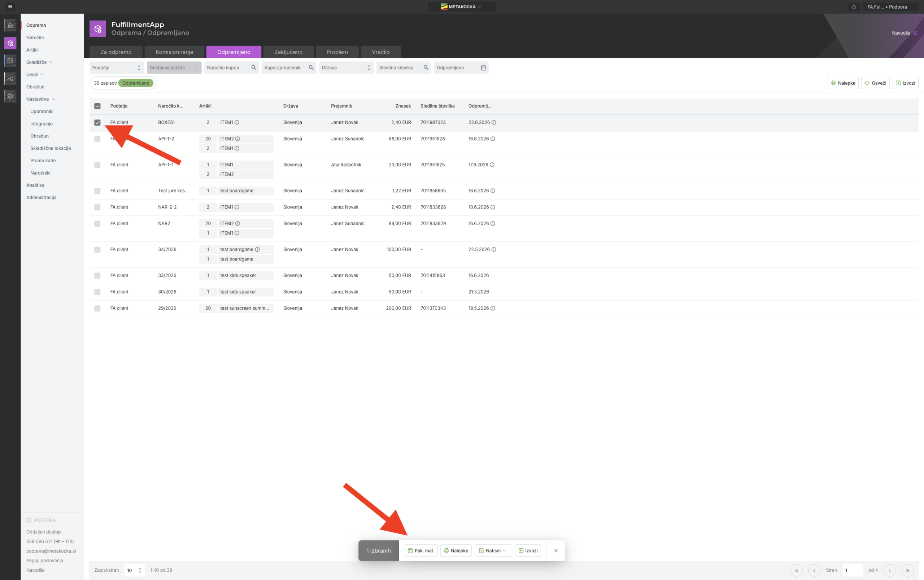This screenshot has width=924, height=580.
Task: Switch to Komisioniranje tab
Action: [174, 52]
